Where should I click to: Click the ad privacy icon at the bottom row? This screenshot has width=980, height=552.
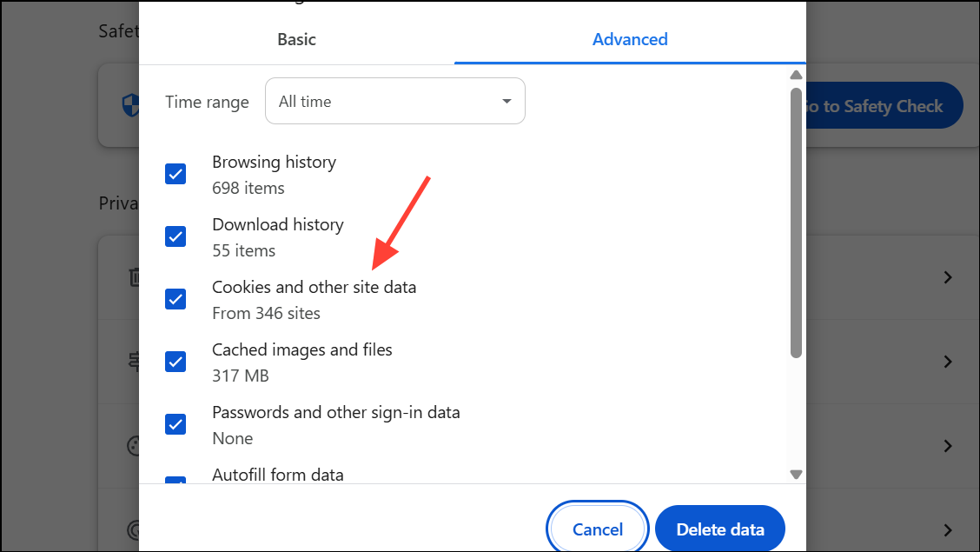coord(133,529)
